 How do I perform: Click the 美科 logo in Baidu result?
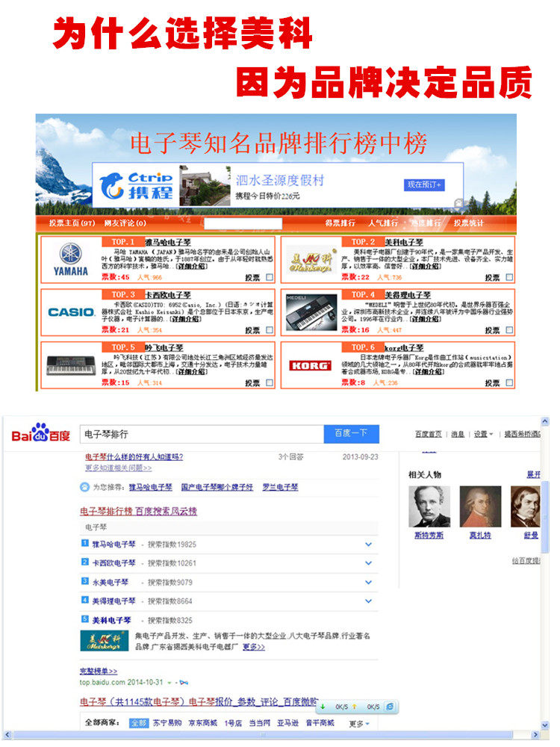(105, 640)
